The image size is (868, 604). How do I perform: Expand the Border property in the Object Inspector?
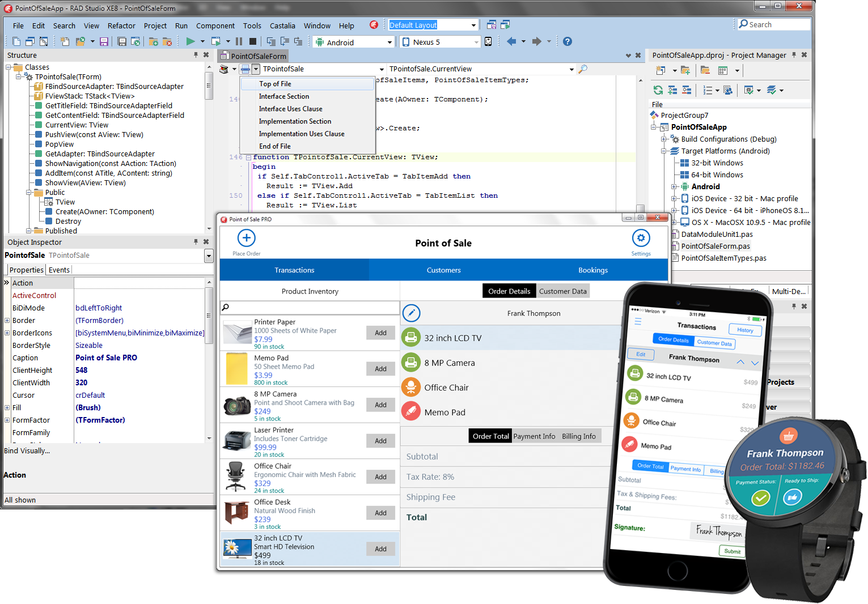click(x=7, y=320)
